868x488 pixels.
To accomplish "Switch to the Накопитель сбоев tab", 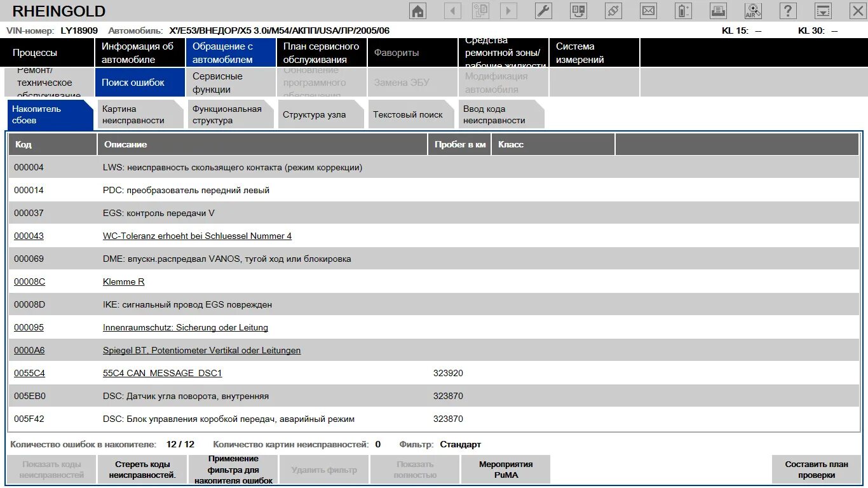I will point(50,114).
